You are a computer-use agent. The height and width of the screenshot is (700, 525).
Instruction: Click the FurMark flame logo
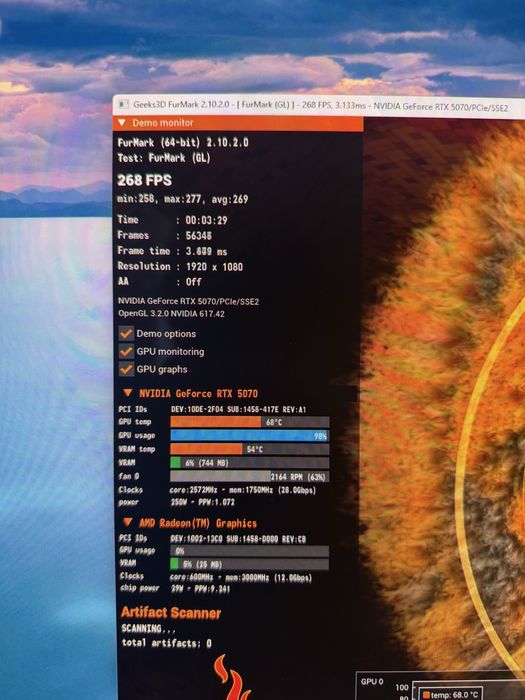(232, 678)
